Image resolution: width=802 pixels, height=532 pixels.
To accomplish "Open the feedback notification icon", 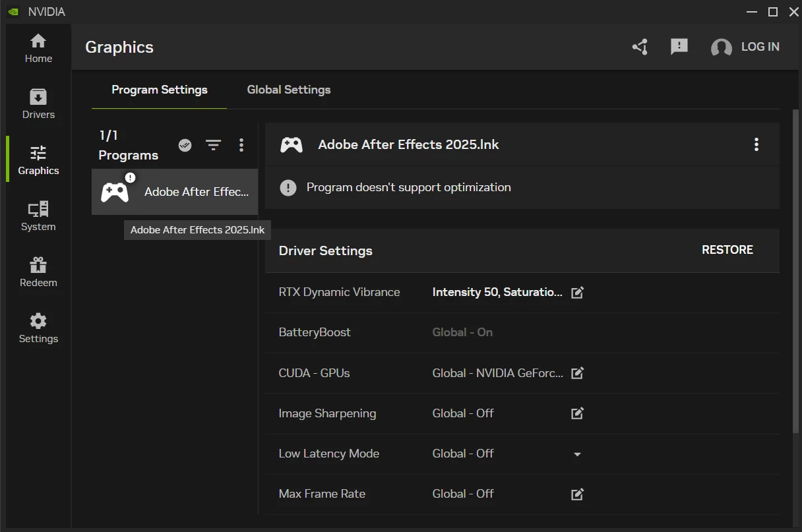I will [679, 47].
